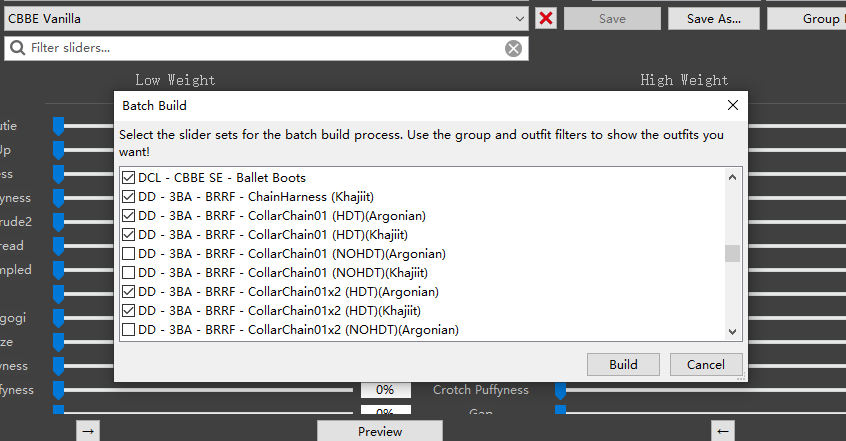Image resolution: width=846 pixels, height=441 pixels.
Task: Click the left arrow button beside Preview
Action: click(x=722, y=431)
